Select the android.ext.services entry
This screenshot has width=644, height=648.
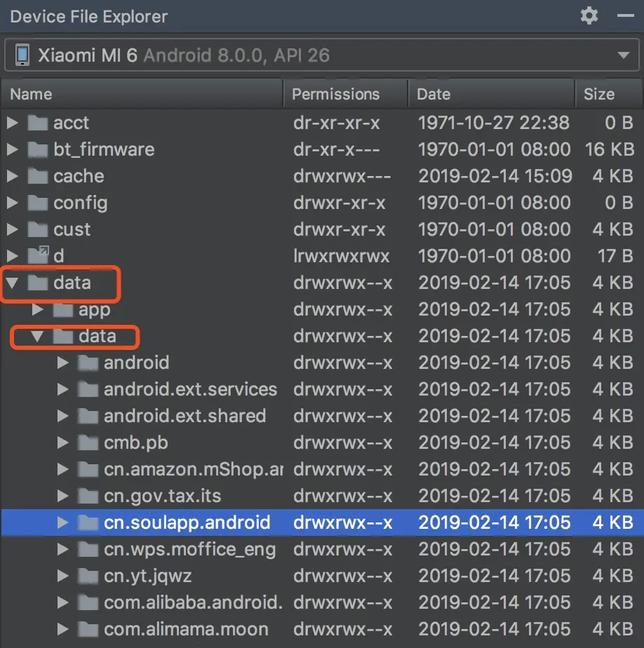[190, 389]
